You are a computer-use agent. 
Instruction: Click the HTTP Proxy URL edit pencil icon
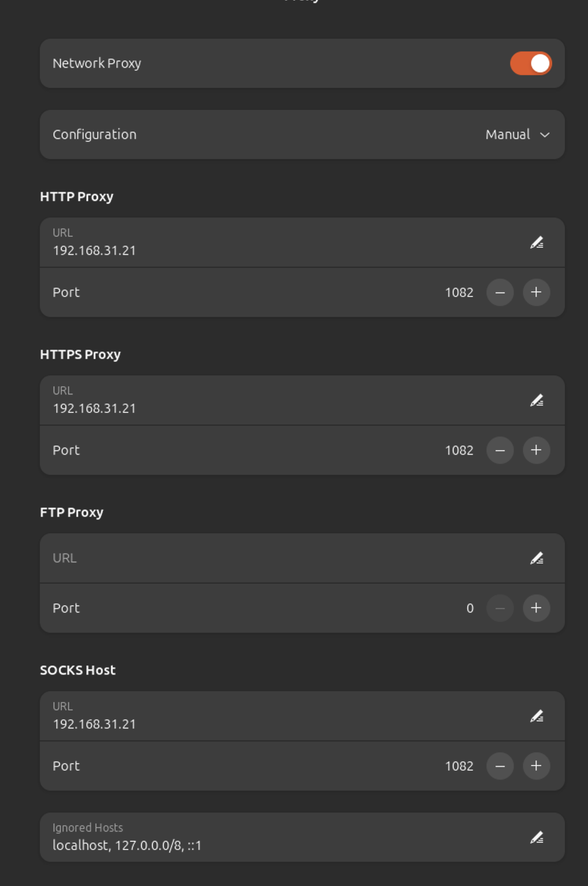536,243
